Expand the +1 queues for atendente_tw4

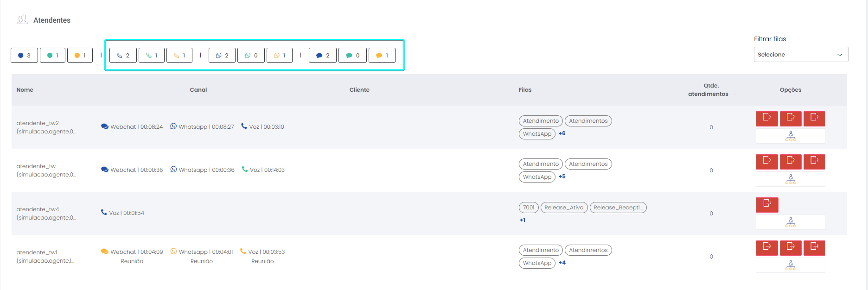[523, 220]
